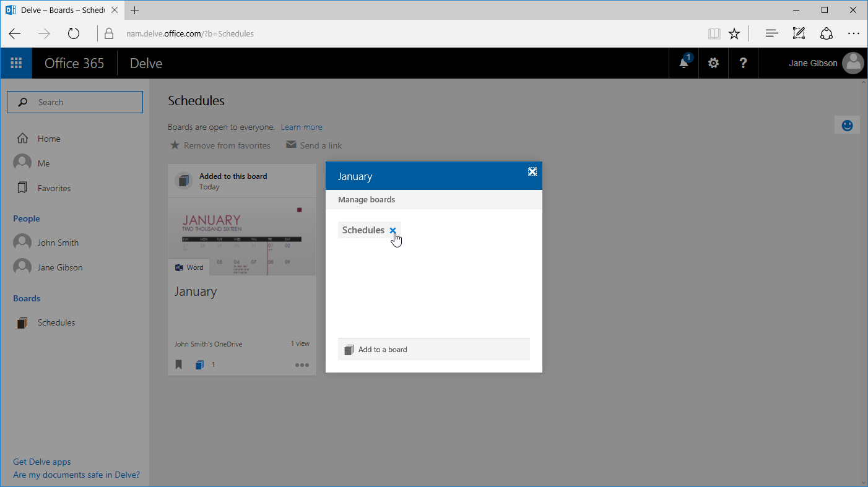Image resolution: width=868 pixels, height=487 pixels.
Task: Open the browser reading view icon
Action: pyautogui.click(x=714, y=34)
